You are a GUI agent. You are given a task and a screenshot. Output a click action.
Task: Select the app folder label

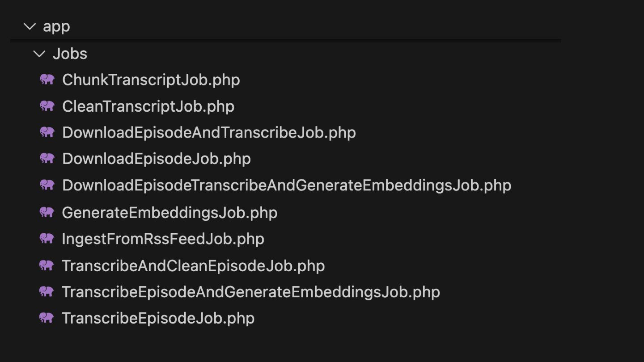(x=56, y=27)
